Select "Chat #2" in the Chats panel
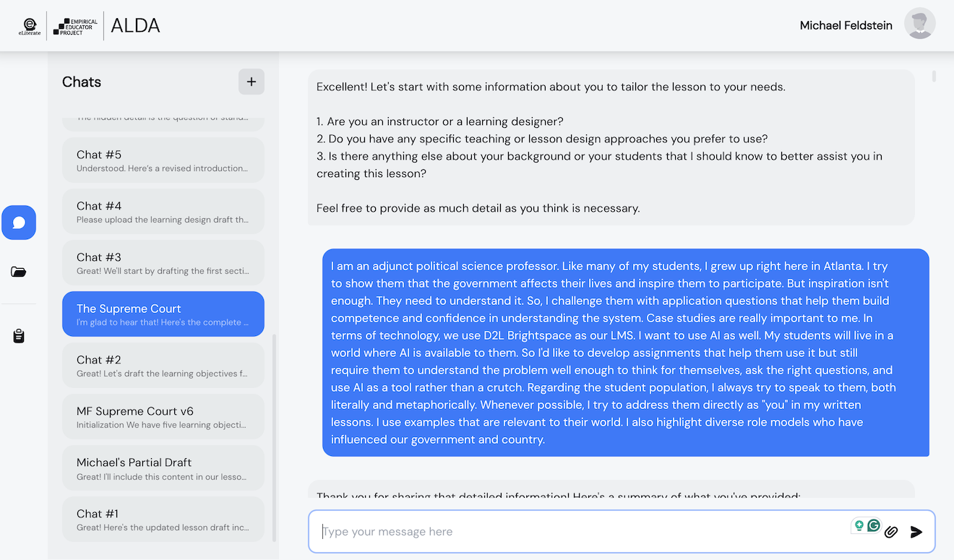This screenshot has height=560, width=954. [163, 366]
